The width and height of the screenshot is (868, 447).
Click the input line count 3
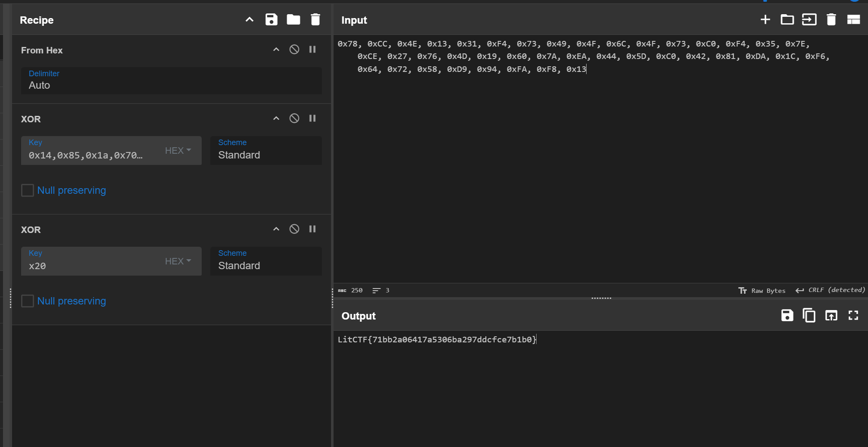click(381, 290)
